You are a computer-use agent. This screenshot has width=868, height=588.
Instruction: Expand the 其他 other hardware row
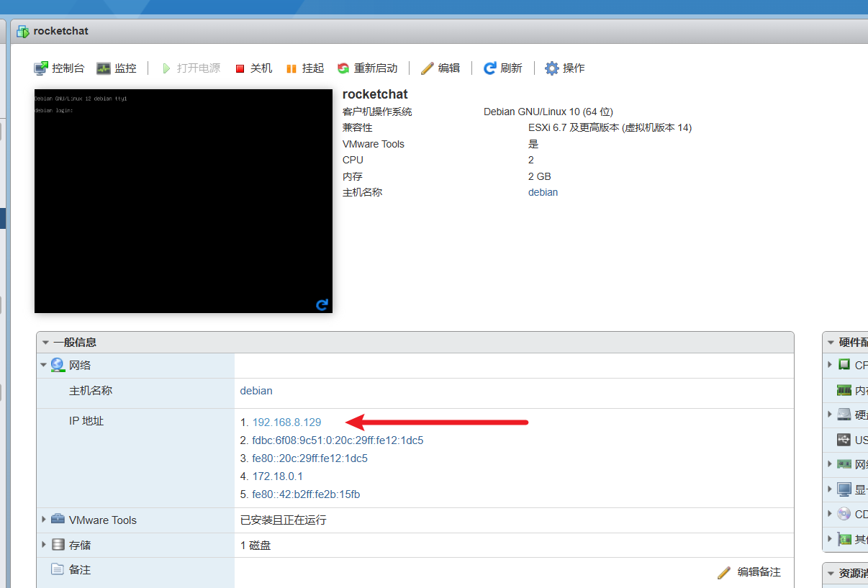(831, 538)
